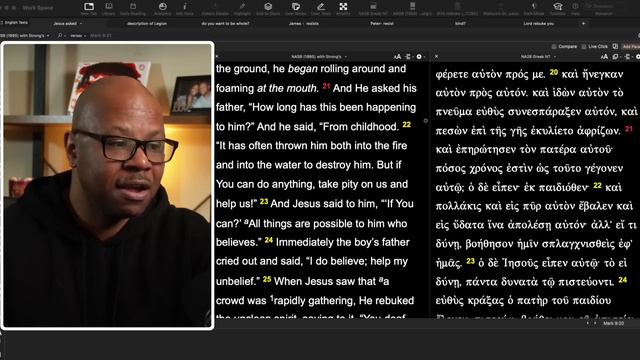The height and width of the screenshot is (360, 640).
Task: Open the magnifier search options dropdown
Action: 62,36
